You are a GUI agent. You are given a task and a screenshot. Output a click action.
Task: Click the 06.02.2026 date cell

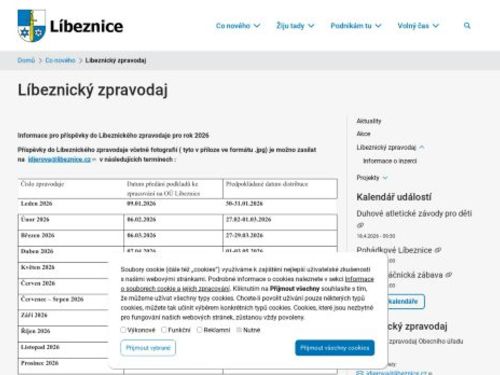173,222
